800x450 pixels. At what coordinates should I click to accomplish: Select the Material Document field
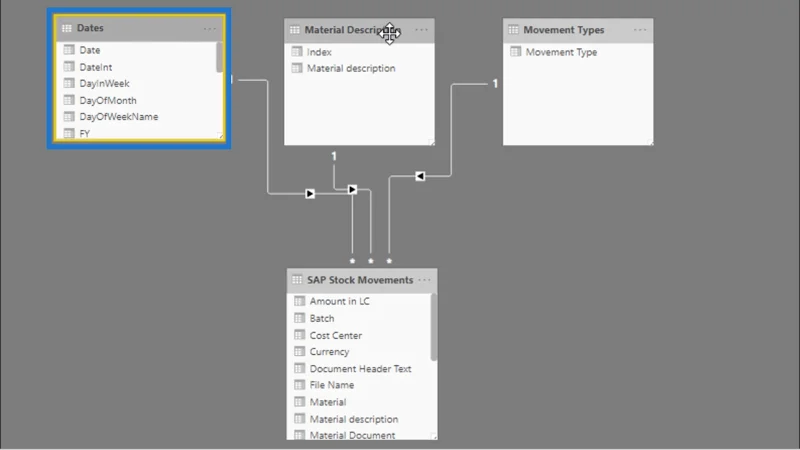[353, 435]
